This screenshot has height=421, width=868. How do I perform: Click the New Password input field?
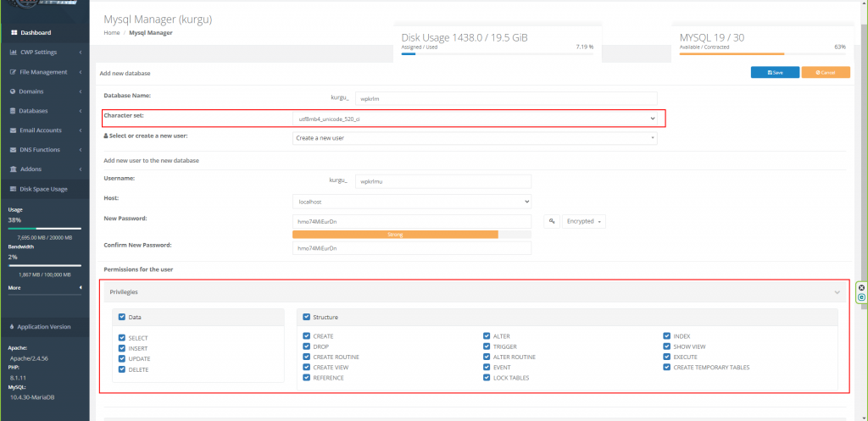point(411,221)
